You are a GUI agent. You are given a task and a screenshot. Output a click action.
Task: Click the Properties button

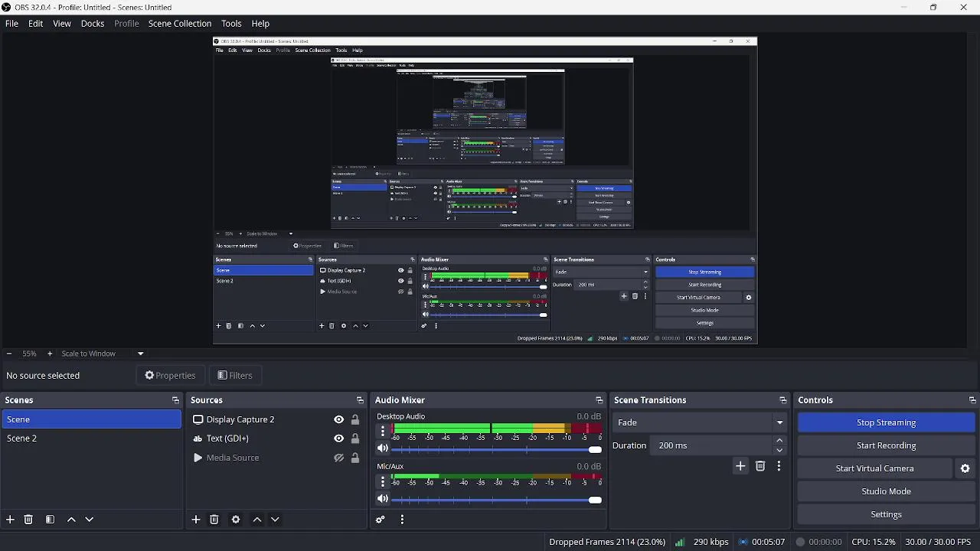pos(171,376)
